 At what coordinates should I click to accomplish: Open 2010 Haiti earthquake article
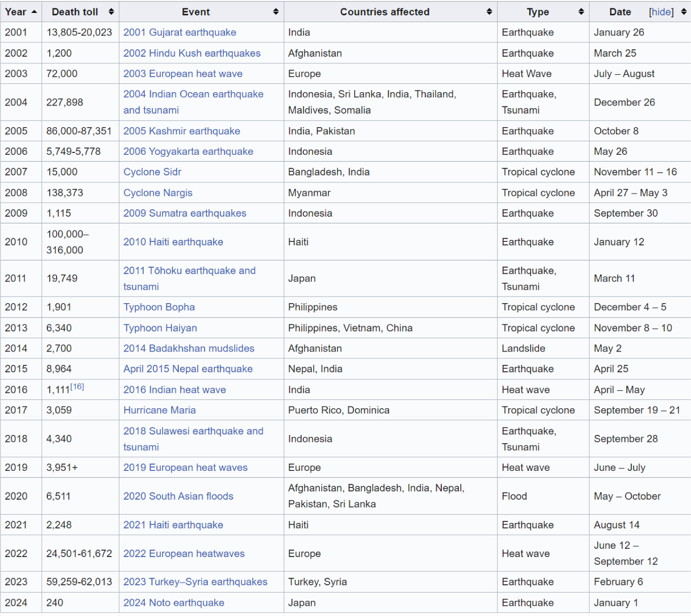pyautogui.click(x=173, y=242)
